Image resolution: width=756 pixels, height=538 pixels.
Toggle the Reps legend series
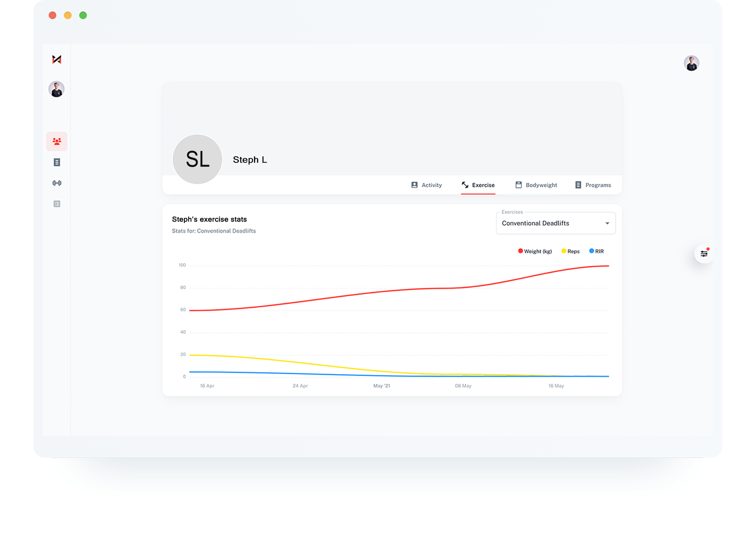(570, 251)
